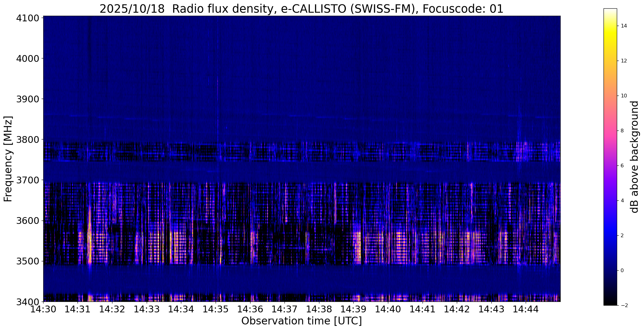Image resolution: width=644 pixels, height=330 pixels.
Task: Click the 3900 frequency tick label
Action: coord(28,99)
